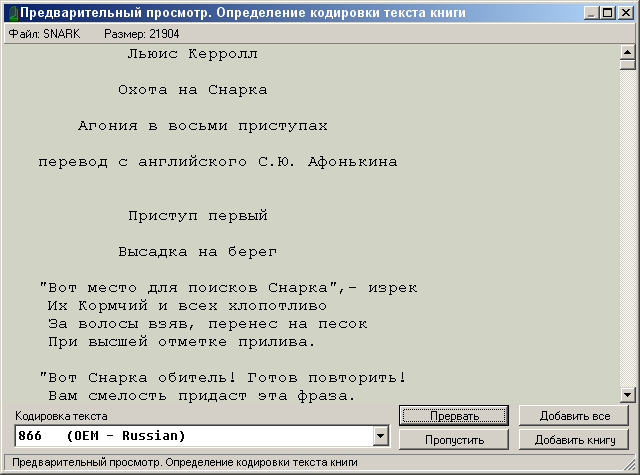Click the Пропустить button
640x475 pixels.
[x=454, y=439]
